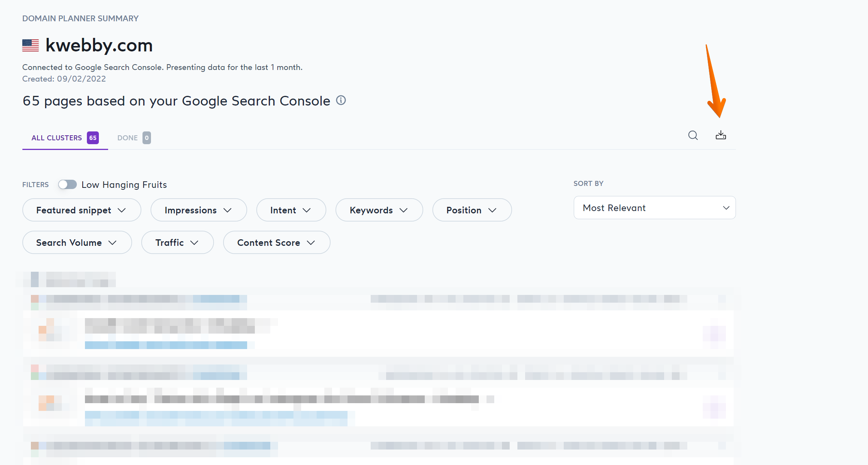The height and width of the screenshot is (465, 868).
Task: Open the Intent filter dropdown
Action: [x=291, y=210]
